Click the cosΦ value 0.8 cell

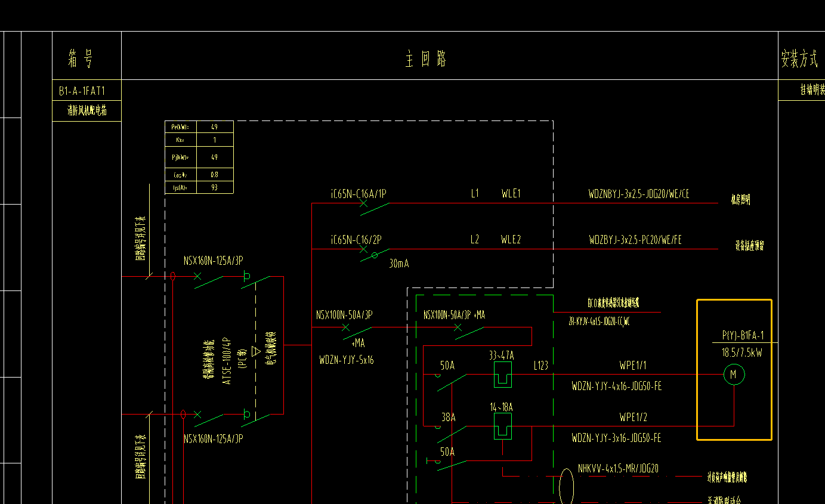(214, 175)
